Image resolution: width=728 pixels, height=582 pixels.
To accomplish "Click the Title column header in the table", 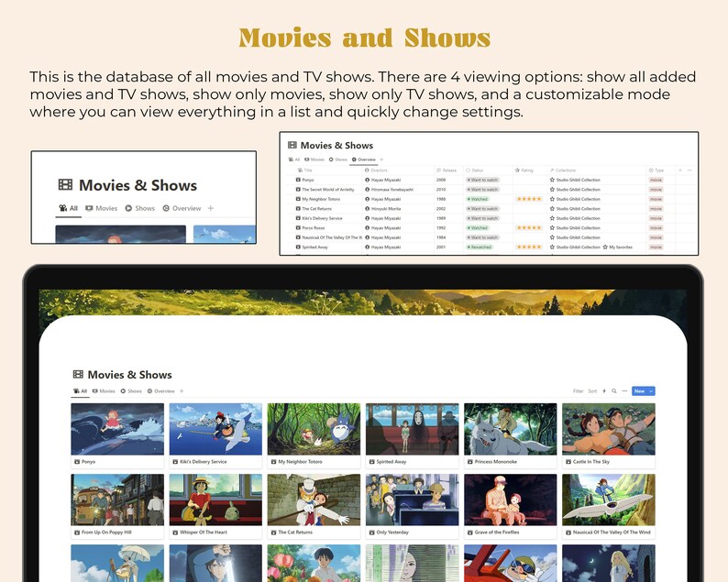I will (305, 170).
